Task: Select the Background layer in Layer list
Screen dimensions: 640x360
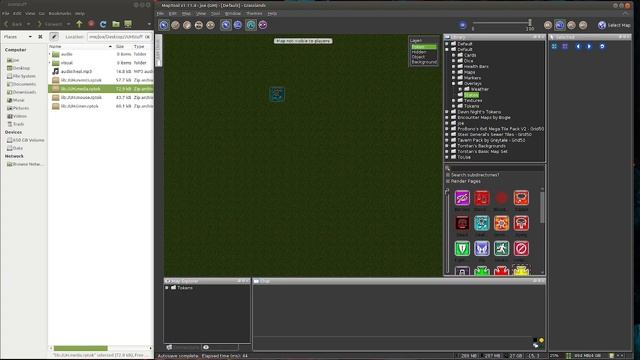Action: click(424, 62)
